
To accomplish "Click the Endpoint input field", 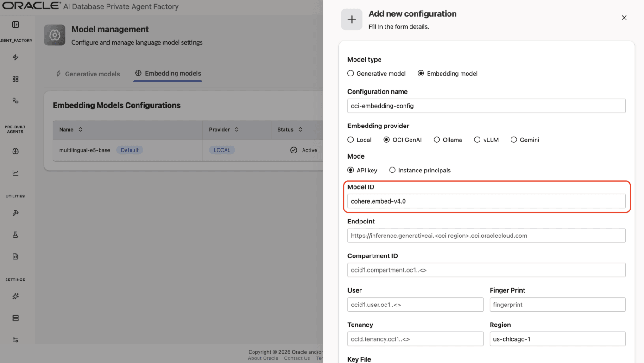I will coord(486,236).
